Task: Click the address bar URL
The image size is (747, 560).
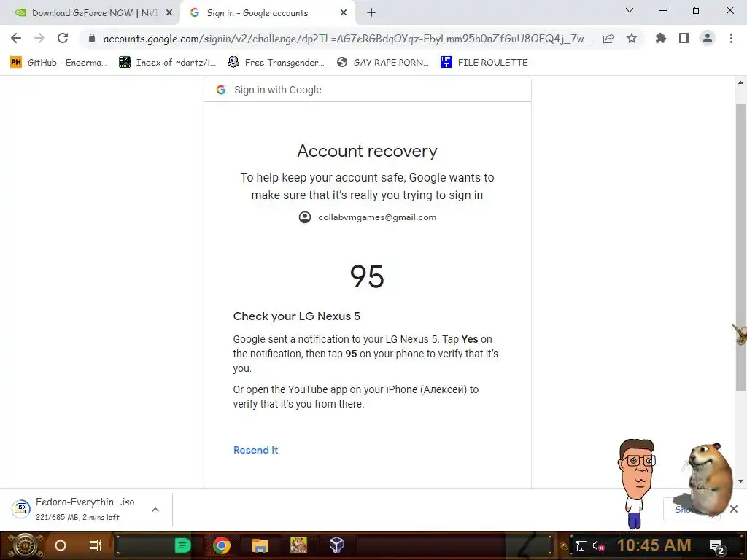Action: [x=347, y=39]
